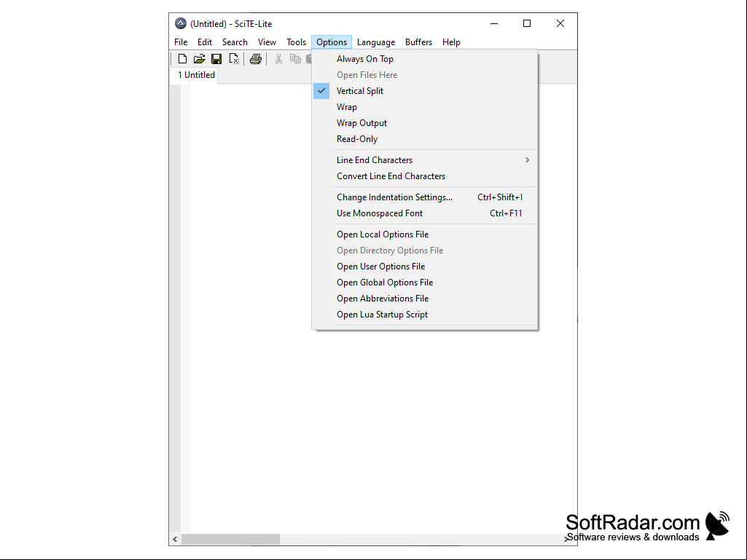Image resolution: width=747 pixels, height=560 pixels.
Task: Enable Wrap in Options menu
Action: click(425, 107)
